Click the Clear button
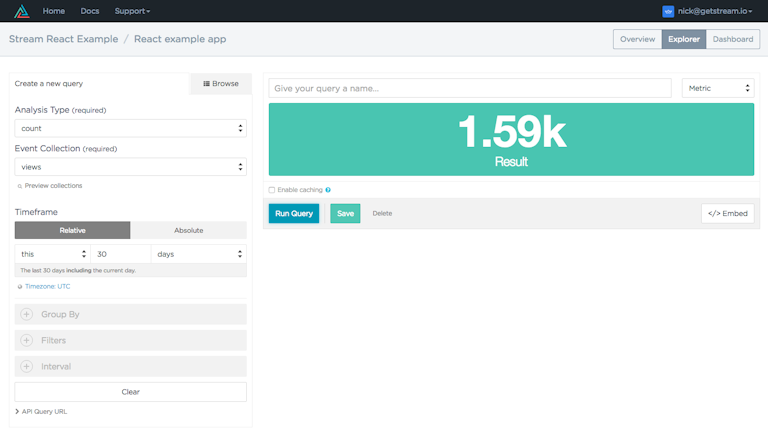The height and width of the screenshot is (430, 768). (x=130, y=392)
